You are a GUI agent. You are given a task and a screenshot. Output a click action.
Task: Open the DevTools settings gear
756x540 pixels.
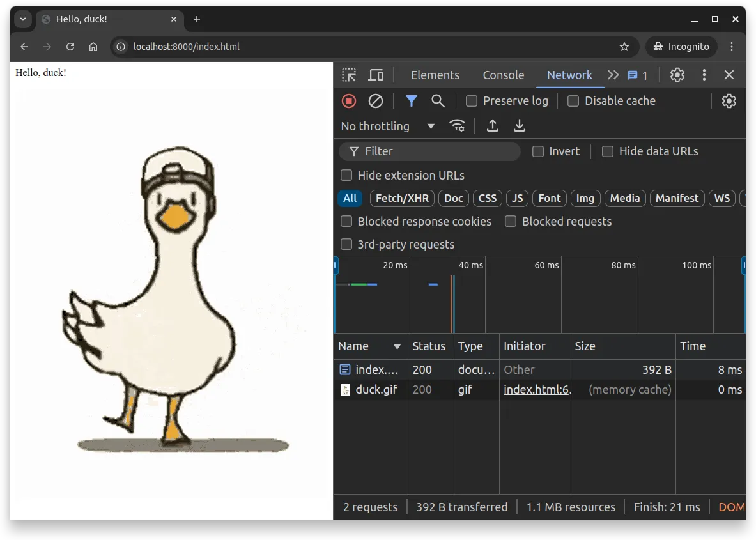(x=677, y=75)
